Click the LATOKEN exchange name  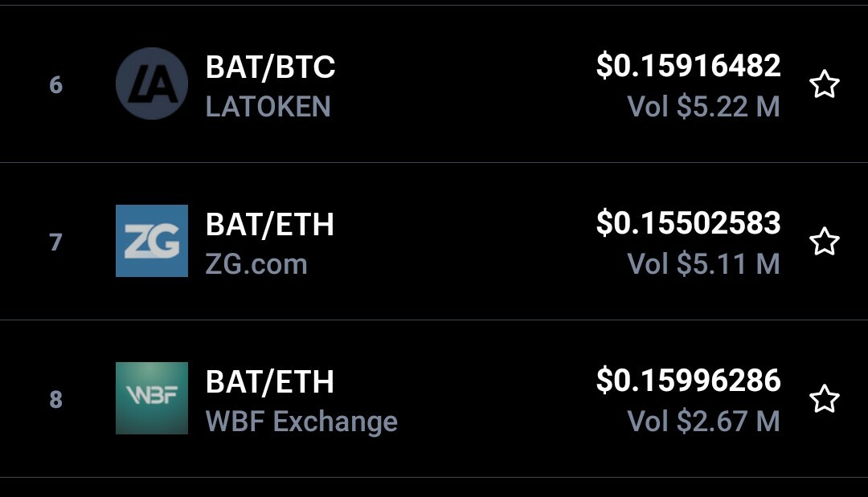(x=268, y=107)
